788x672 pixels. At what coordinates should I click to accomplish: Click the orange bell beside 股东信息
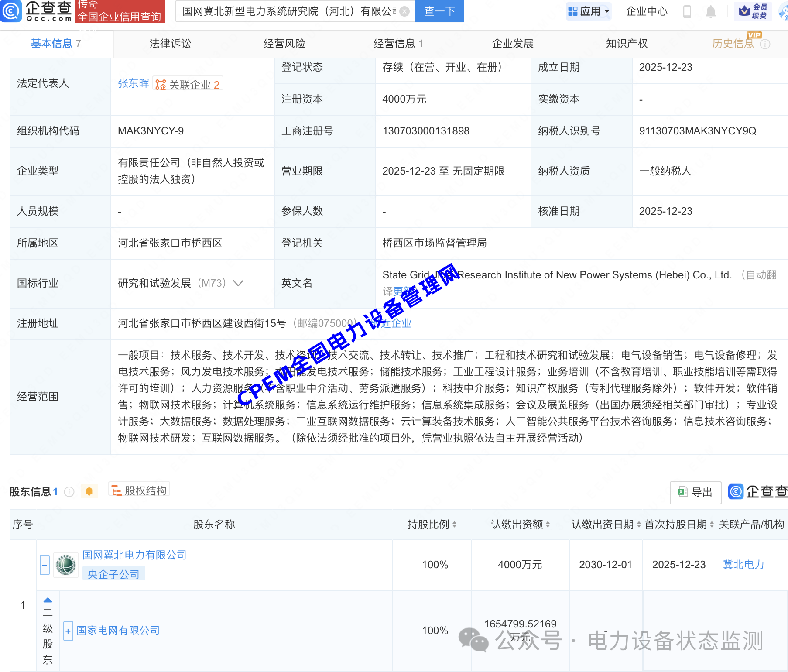pyautogui.click(x=90, y=490)
